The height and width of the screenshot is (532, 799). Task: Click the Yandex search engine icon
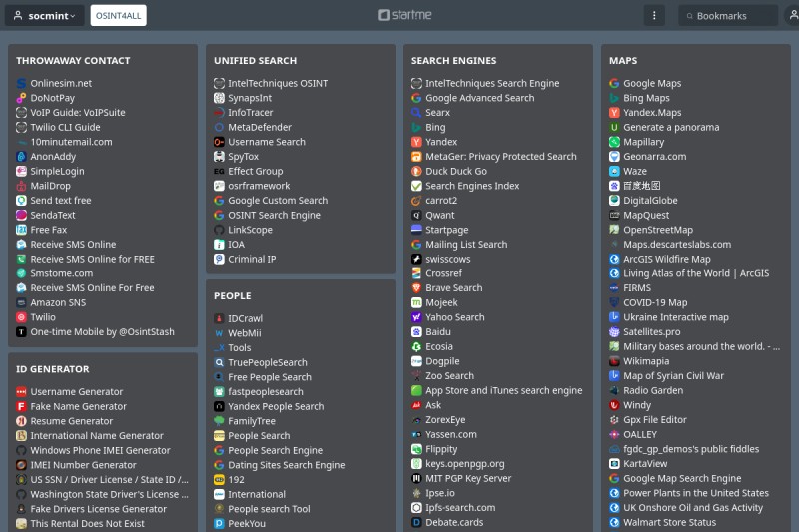(x=417, y=143)
